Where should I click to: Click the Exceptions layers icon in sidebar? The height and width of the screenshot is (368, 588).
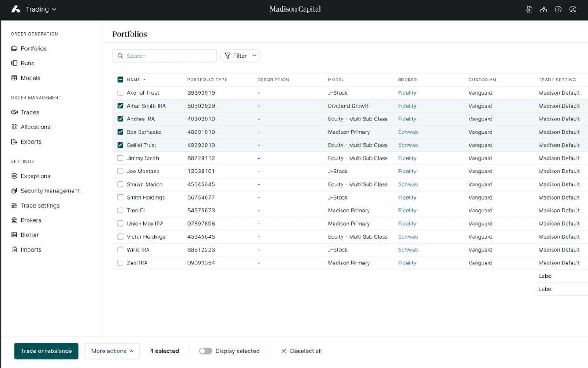point(14,176)
